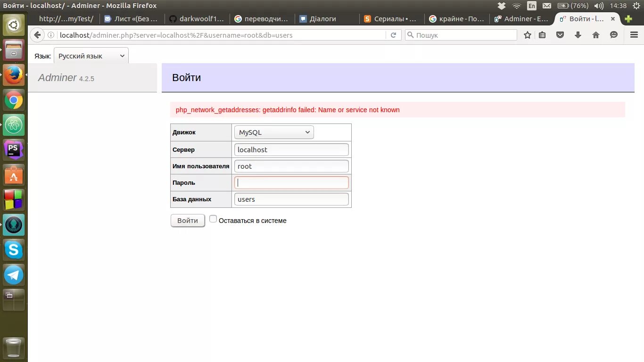Click the Adminer logo link
The height and width of the screenshot is (362, 644).
(x=57, y=78)
